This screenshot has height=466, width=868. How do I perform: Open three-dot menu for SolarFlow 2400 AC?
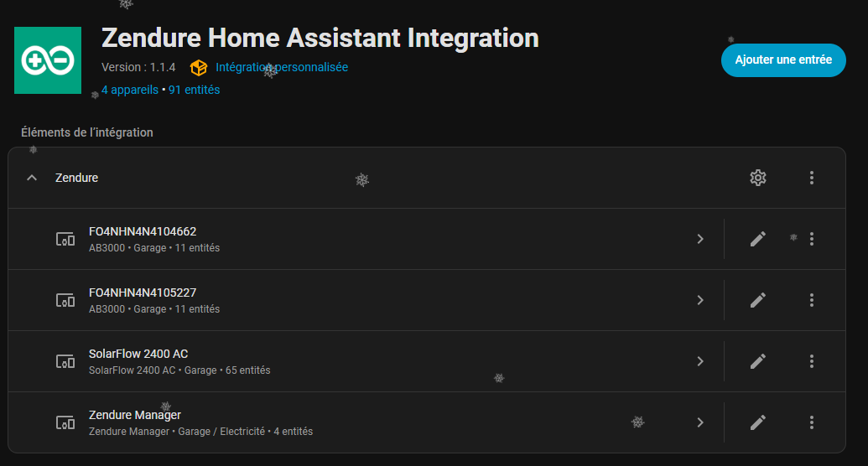coord(811,361)
